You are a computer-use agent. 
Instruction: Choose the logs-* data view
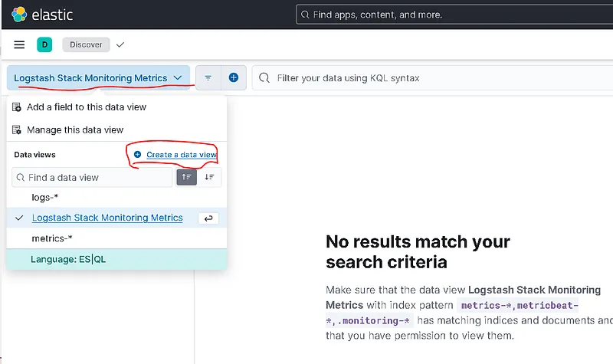tap(116, 198)
